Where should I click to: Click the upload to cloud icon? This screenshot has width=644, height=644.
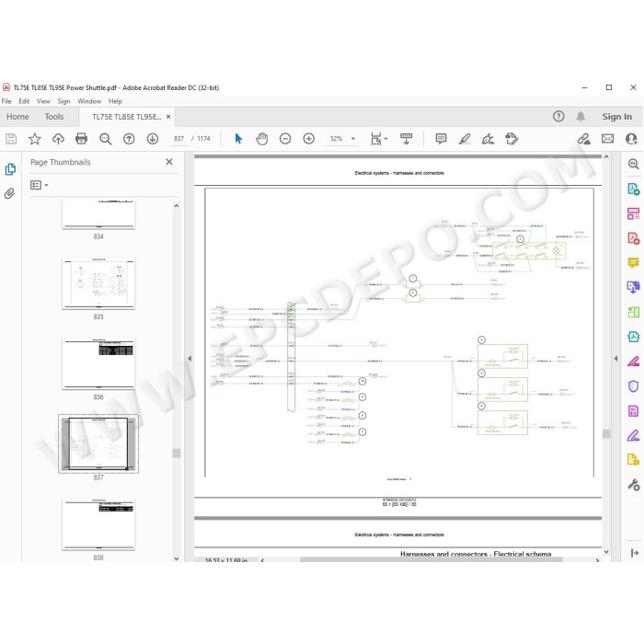click(58, 139)
